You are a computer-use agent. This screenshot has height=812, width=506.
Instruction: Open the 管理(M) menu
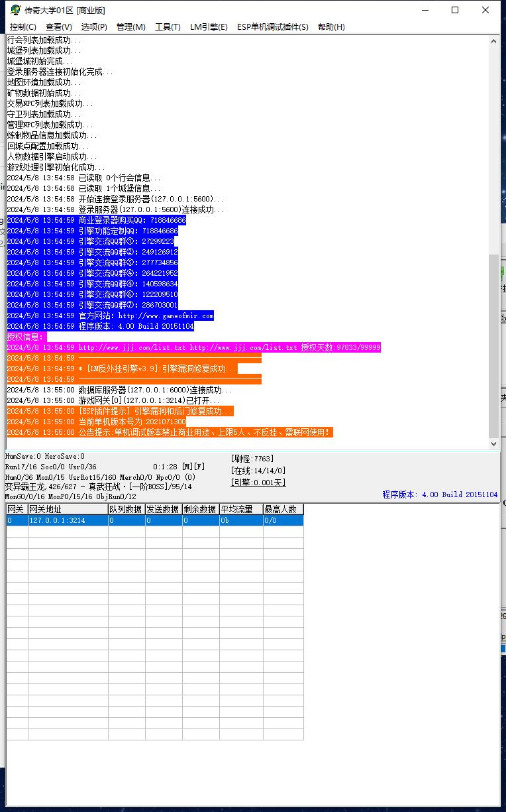(x=131, y=27)
